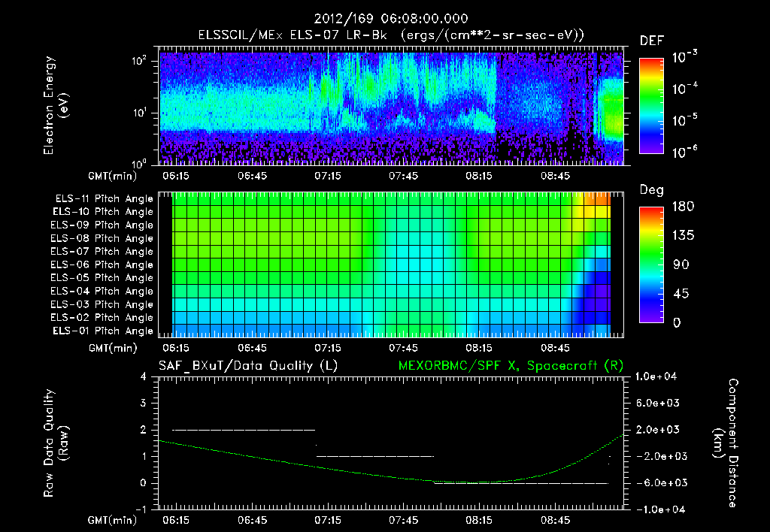This screenshot has height=532, width=770.
Task: Click the 'ELS-02 Pitch Angle' row label
Action: point(102,318)
